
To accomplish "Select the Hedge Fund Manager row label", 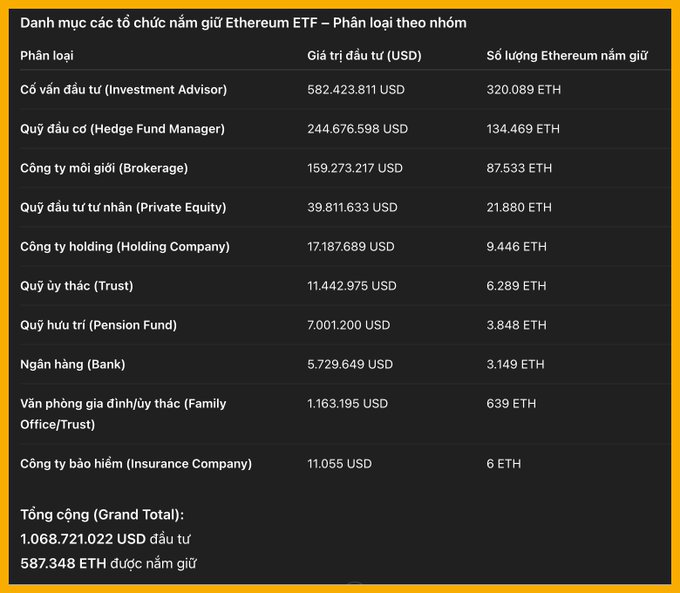I will (122, 128).
